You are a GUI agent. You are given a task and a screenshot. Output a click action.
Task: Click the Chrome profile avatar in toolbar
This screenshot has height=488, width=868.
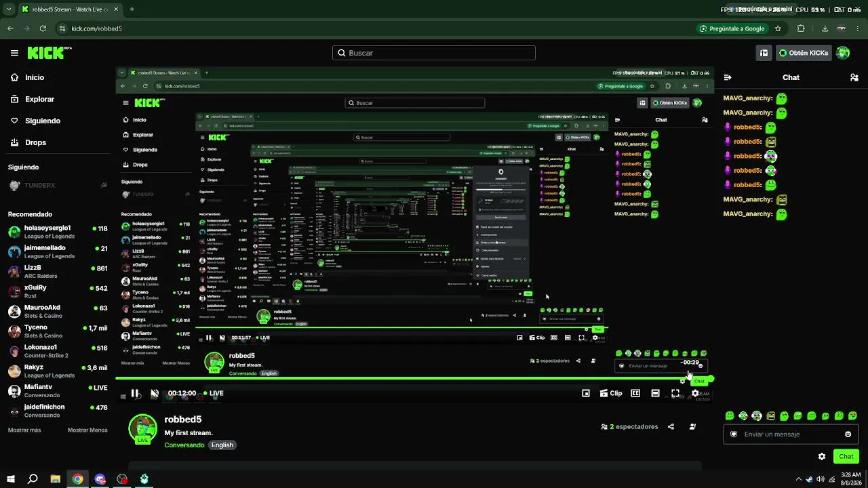click(x=842, y=28)
